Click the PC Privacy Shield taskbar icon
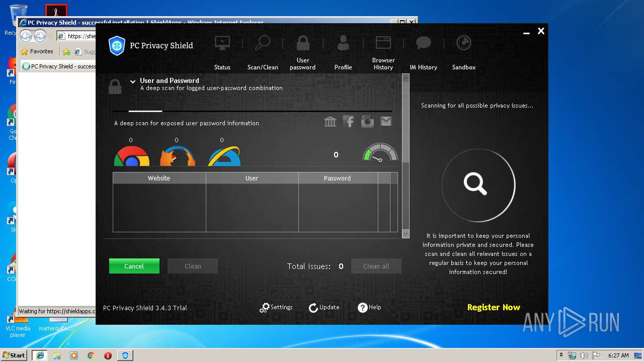644x362 pixels. 125,355
